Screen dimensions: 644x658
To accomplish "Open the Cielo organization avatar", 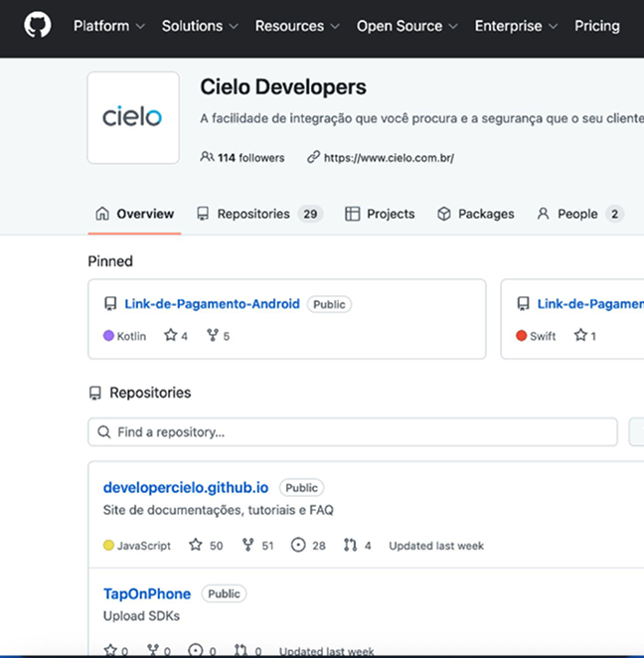I will pos(133,117).
